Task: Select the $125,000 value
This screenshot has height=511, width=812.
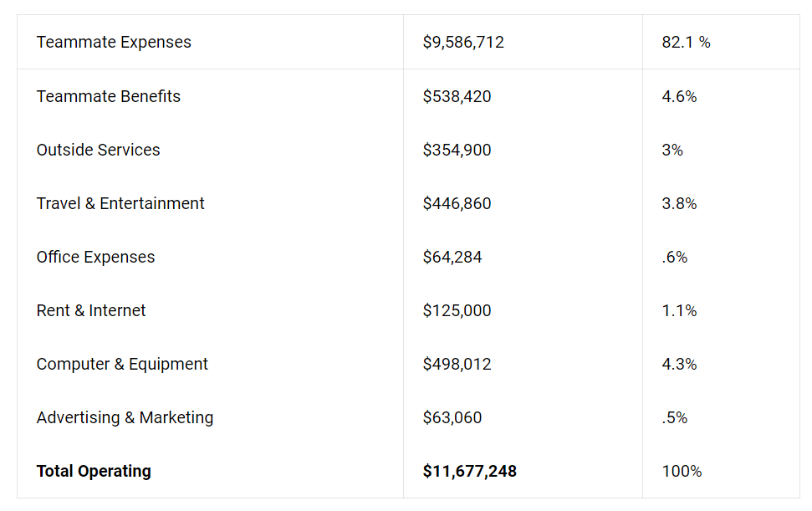Action: coord(457,310)
